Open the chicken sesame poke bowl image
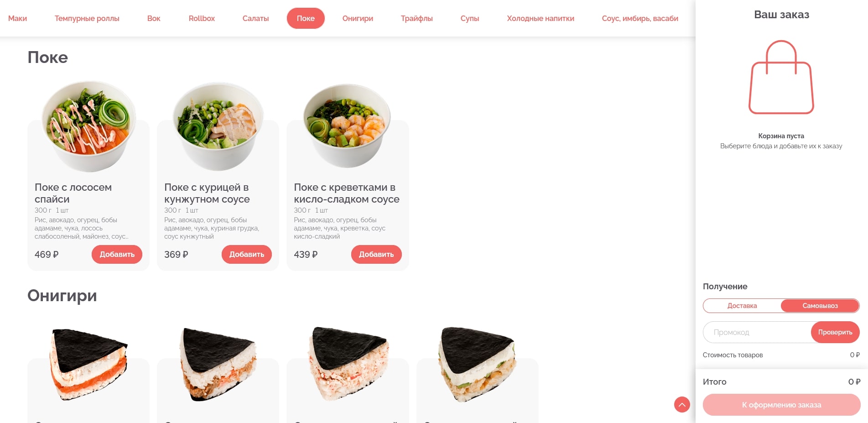The width and height of the screenshot is (868, 423). click(x=218, y=126)
